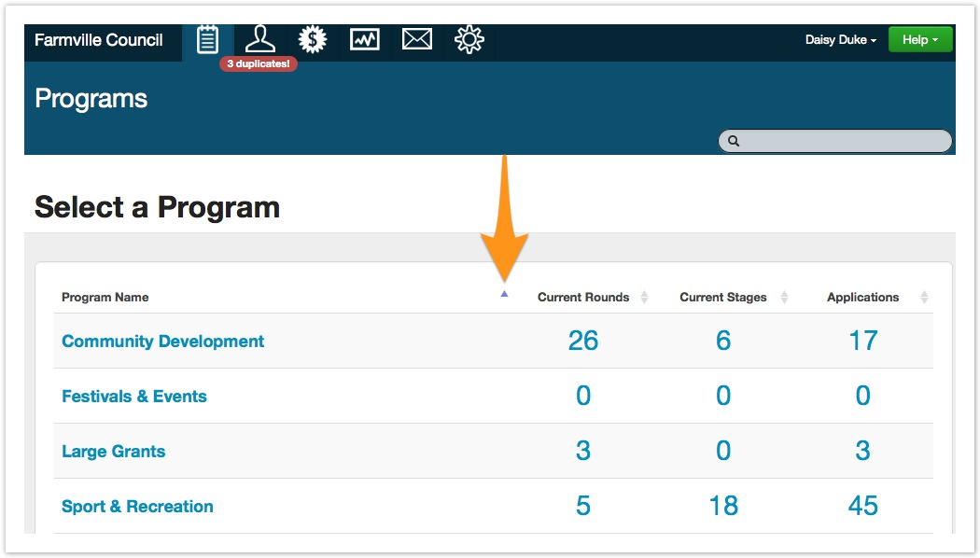Open the Programs clipboard icon
The image size is (980, 558).
tap(207, 40)
